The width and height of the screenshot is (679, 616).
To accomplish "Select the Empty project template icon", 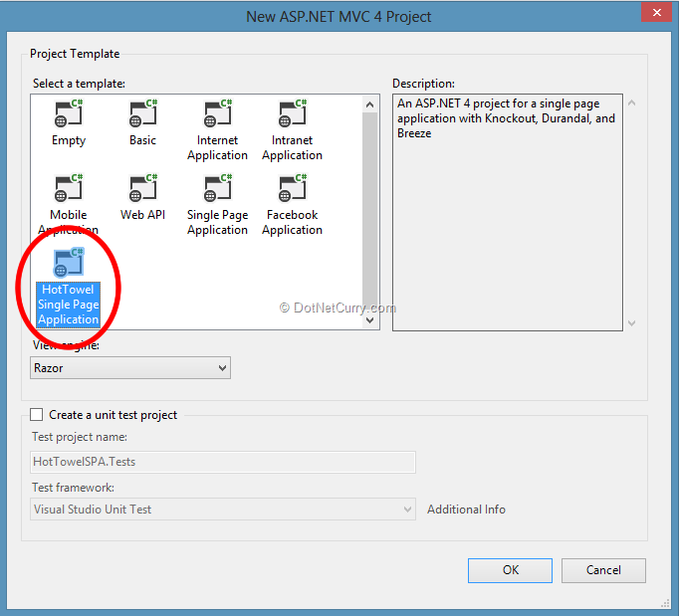I will [x=69, y=113].
